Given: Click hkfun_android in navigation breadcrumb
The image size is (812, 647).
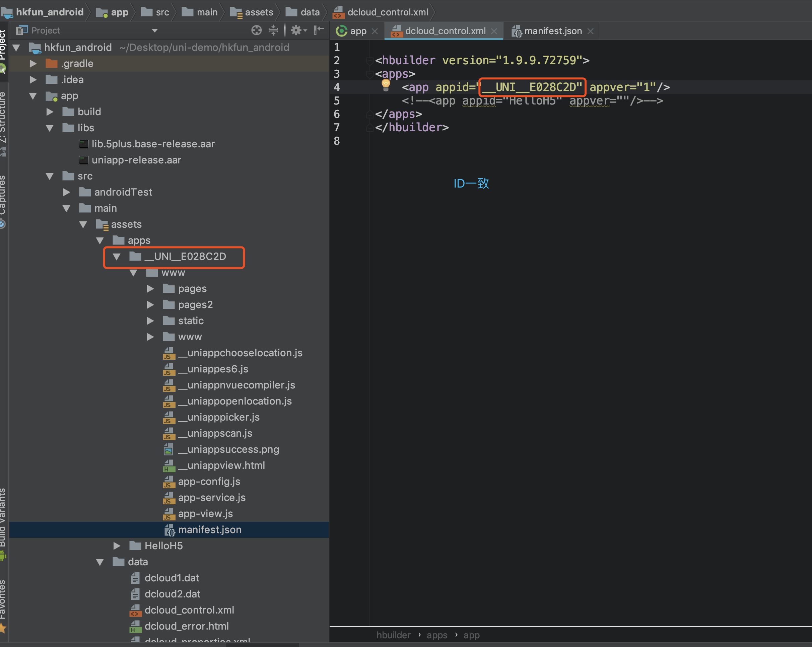Looking at the screenshot, I should (x=42, y=12).
